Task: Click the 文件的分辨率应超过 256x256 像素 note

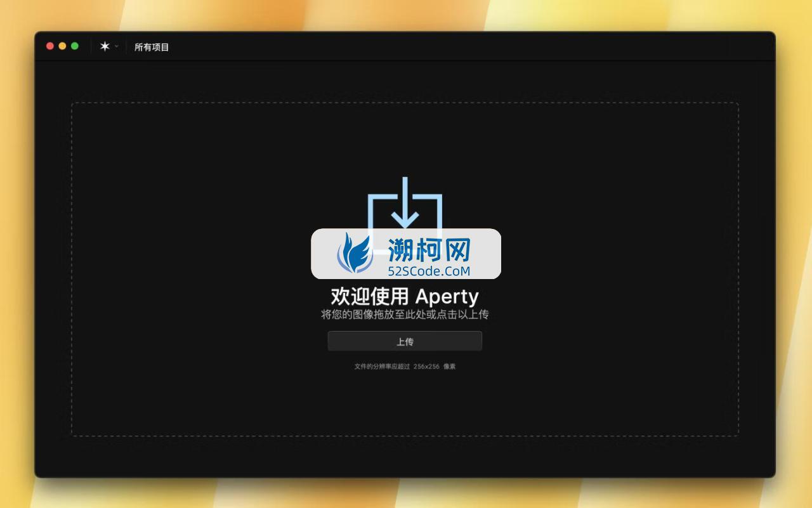Action: point(405,367)
